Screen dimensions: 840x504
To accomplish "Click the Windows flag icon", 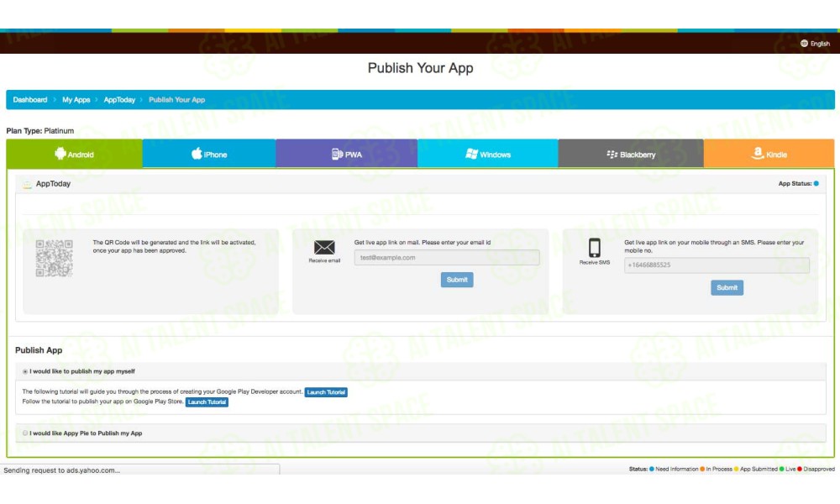I will [x=471, y=154].
